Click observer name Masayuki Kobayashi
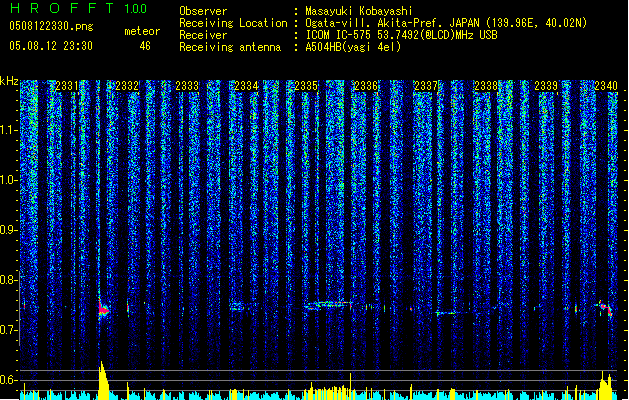The height and width of the screenshot is (400, 629). coord(359,11)
